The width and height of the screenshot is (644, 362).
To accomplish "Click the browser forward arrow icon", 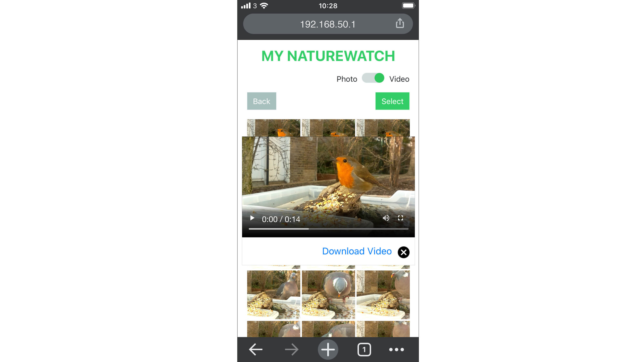I will click(x=292, y=349).
